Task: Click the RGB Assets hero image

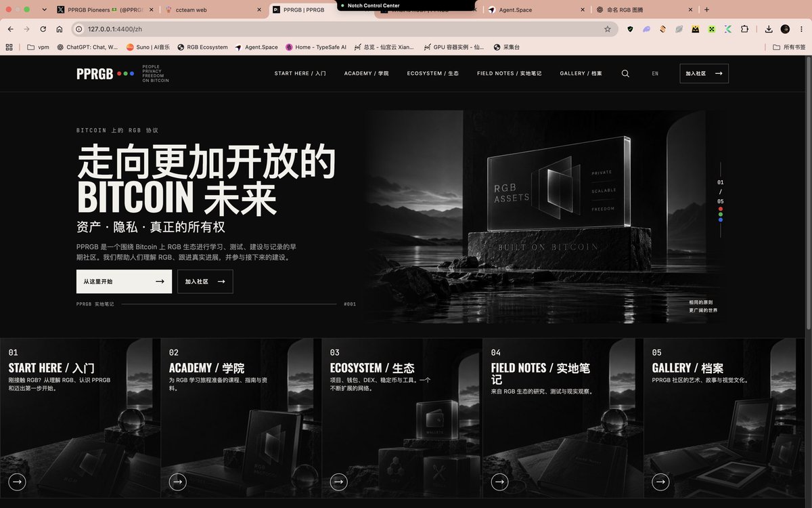Action: [547, 217]
